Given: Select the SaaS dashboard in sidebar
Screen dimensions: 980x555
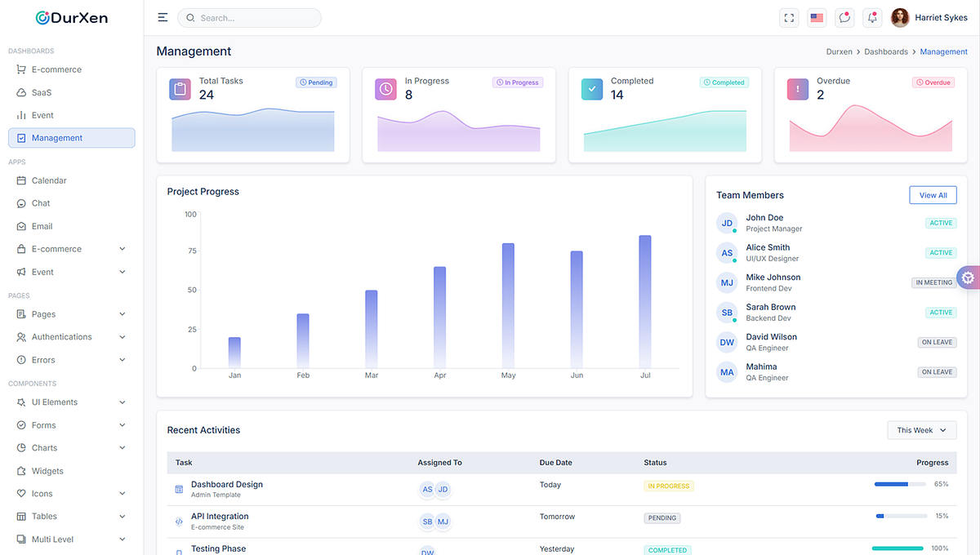Looking at the screenshot, I should [41, 92].
